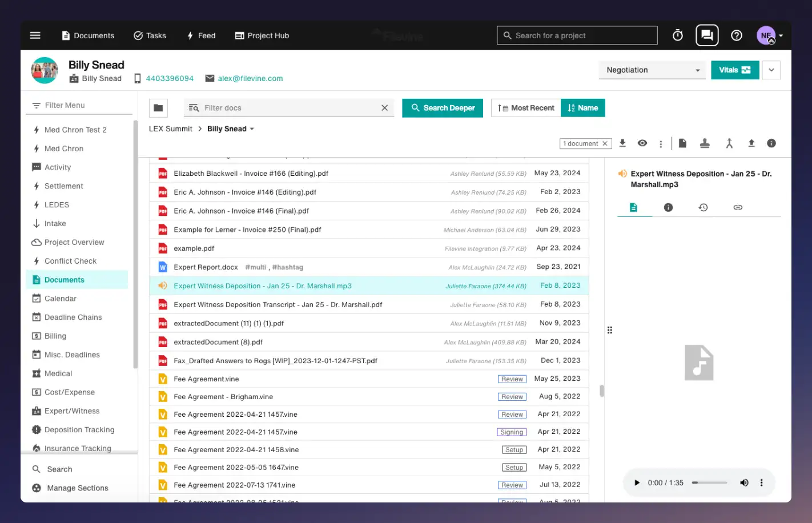
Task: Open the info tab in the preview panel
Action: pyautogui.click(x=668, y=207)
